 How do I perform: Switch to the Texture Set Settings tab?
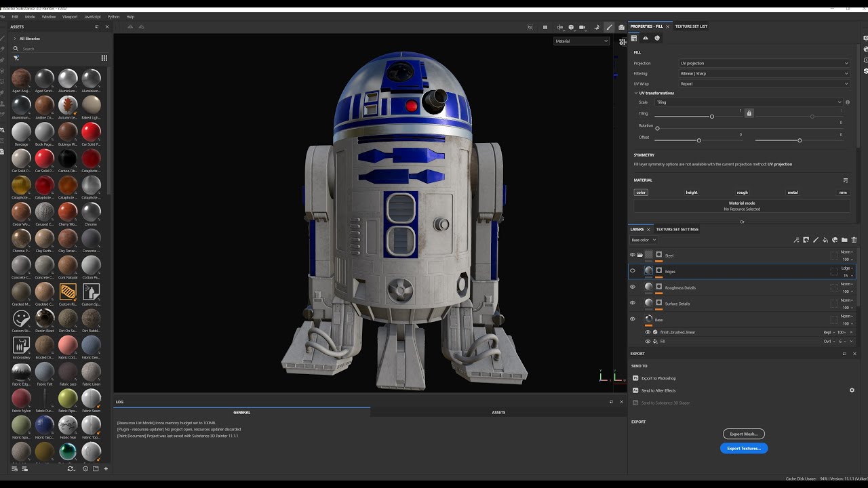[677, 229]
